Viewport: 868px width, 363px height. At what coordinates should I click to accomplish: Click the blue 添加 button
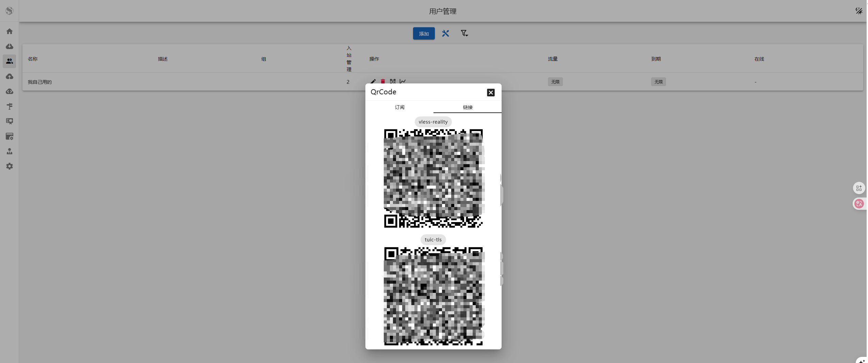(x=424, y=33)
